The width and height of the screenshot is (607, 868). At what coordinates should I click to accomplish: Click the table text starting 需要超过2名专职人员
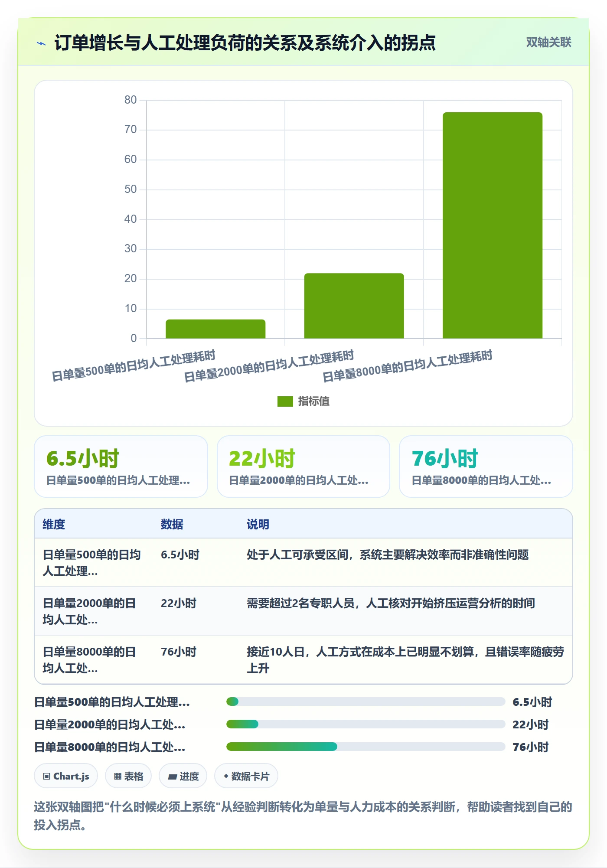[x=391, y=603]
